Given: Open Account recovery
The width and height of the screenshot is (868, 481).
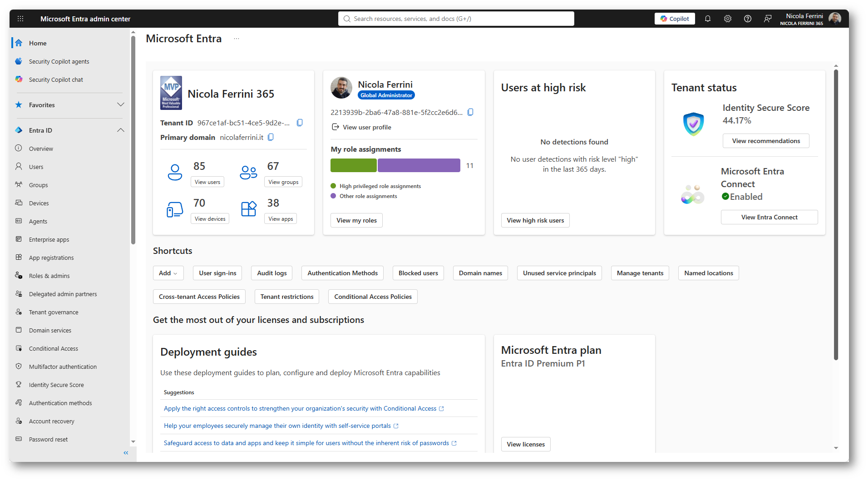Looking at the screenshot, I should tap(52, 421).
